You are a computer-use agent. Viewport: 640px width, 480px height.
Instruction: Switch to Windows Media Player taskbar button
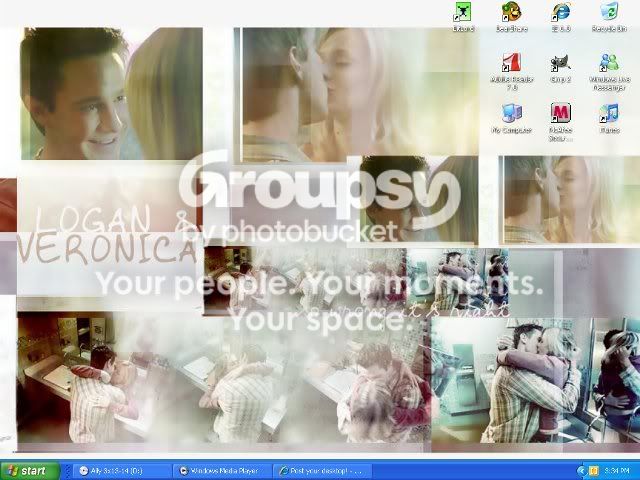pyautogui.click(x=221, y=471)
